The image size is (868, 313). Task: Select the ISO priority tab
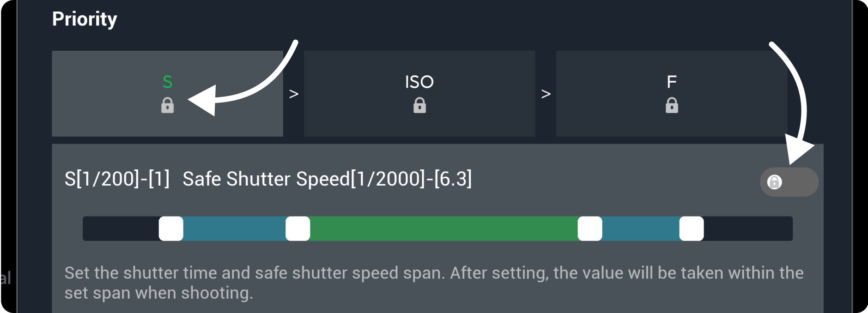point(419,82)
